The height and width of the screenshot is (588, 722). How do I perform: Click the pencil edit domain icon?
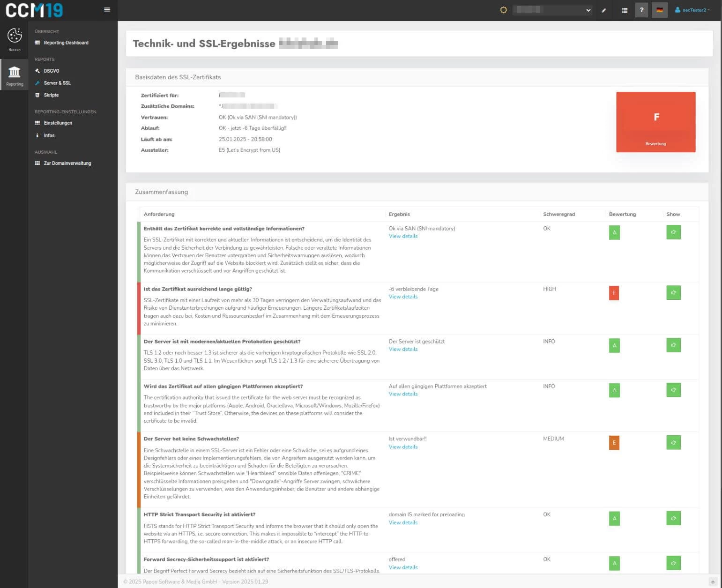(x=604, y=10)
